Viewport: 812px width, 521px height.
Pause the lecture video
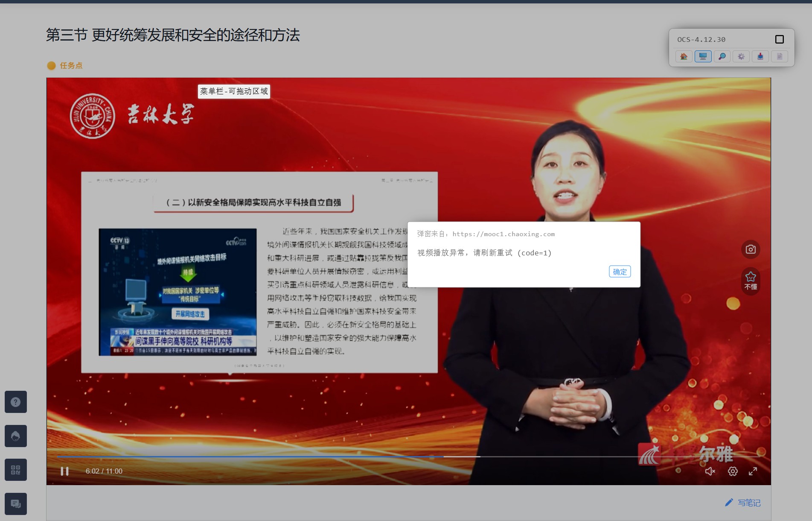click(65, 471)
